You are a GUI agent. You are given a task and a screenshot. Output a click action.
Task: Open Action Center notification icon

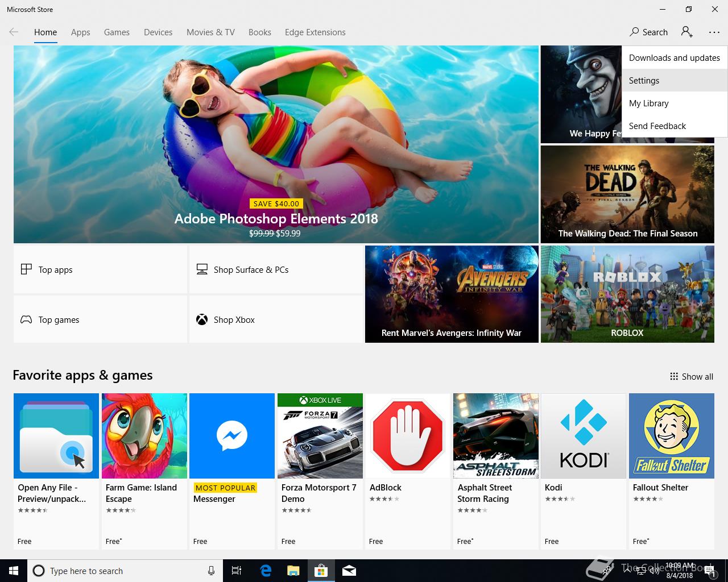pyautogui.click(x=711, y=571)
